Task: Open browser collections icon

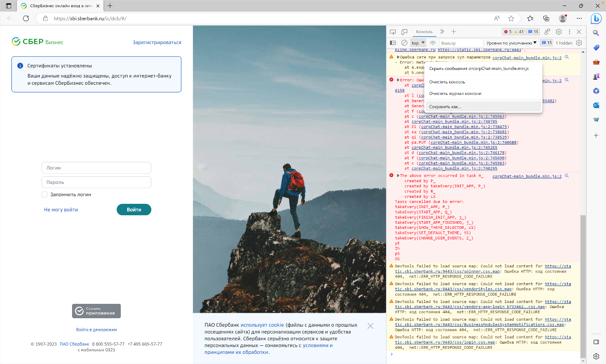Action: pyautogui.click(x=546, y=18)
